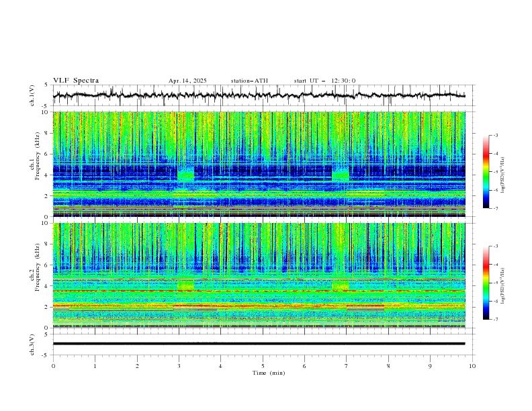Click the ch.2 spectrogram burst near 7 minutes
The image size is (532, 411).
pos(341,285)
